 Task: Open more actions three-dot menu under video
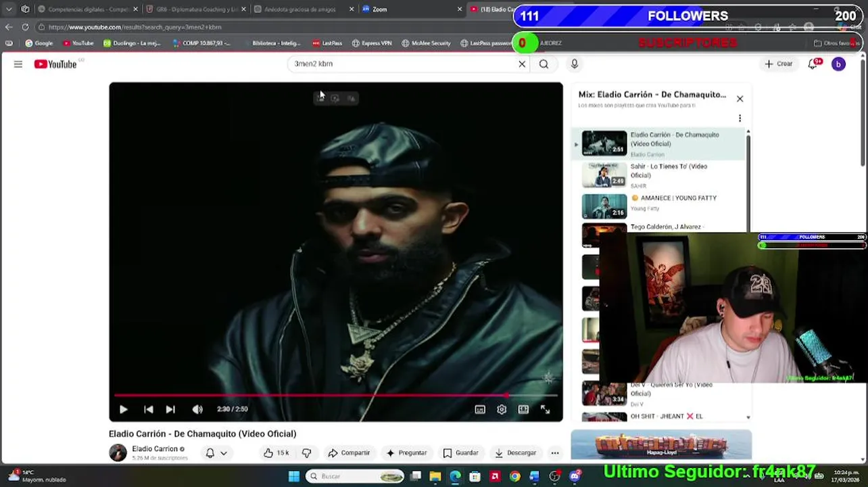click(x=555, y=453)
